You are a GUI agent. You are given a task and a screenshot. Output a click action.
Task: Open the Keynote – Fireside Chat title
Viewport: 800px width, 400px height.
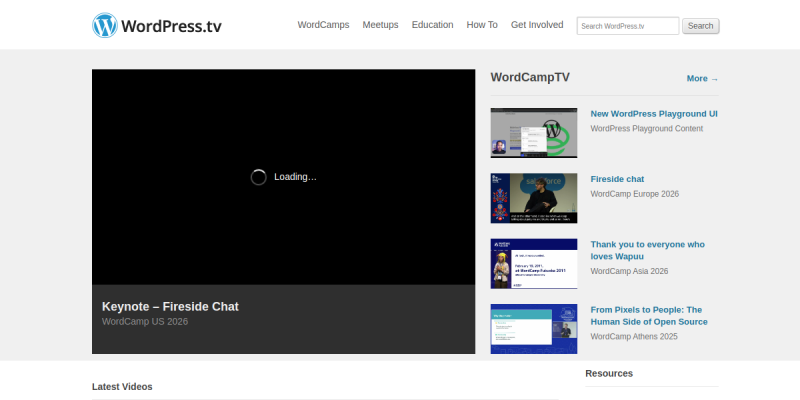(x=170, y=307)
